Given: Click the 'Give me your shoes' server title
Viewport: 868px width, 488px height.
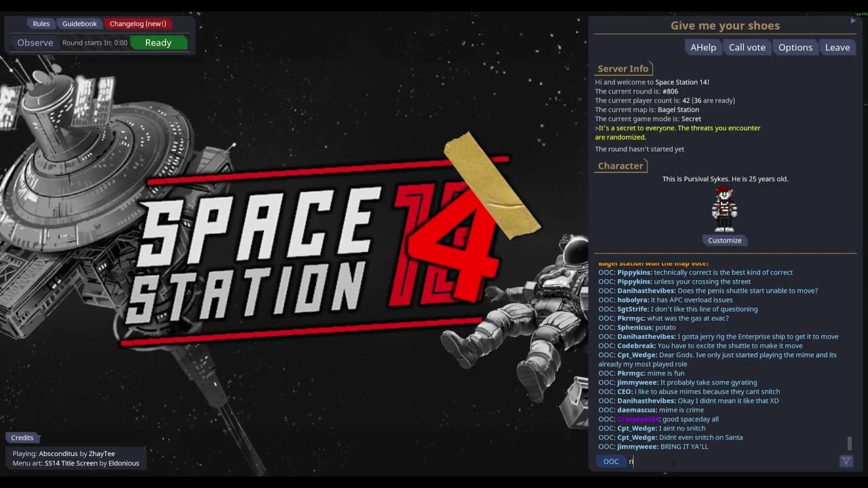Looking at the screenshot, I should 725,26.
